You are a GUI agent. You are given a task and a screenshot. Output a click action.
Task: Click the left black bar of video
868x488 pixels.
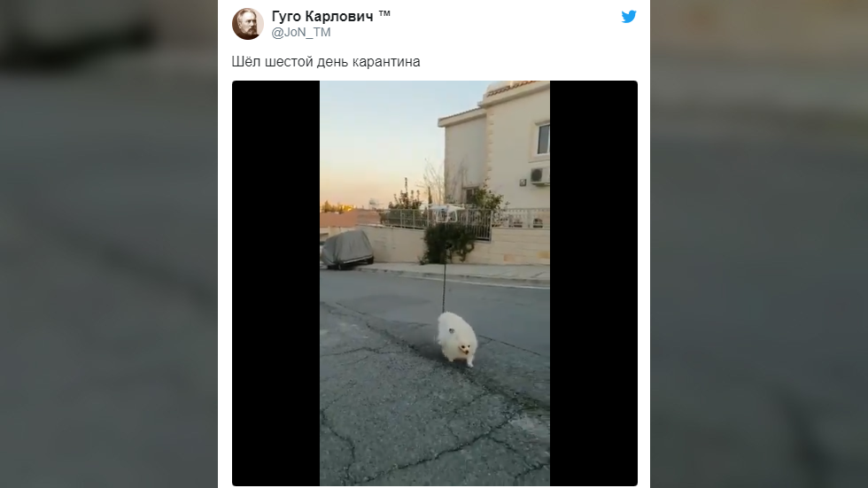(275, 283)
